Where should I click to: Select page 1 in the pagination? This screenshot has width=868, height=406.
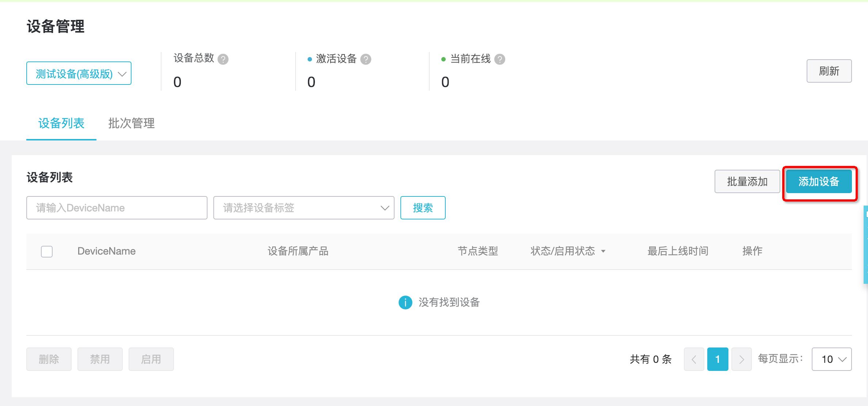(x=718, y=359)
